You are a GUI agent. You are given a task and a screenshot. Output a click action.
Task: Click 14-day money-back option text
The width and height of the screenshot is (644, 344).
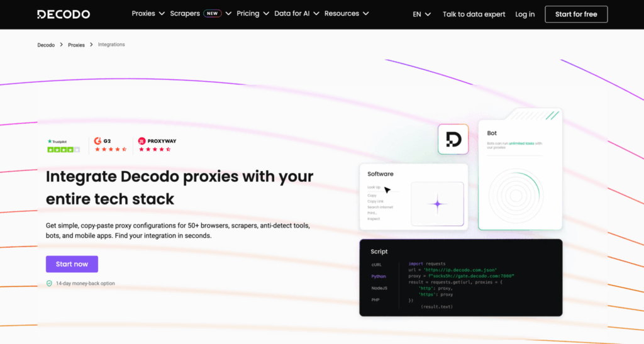point(86,283)
